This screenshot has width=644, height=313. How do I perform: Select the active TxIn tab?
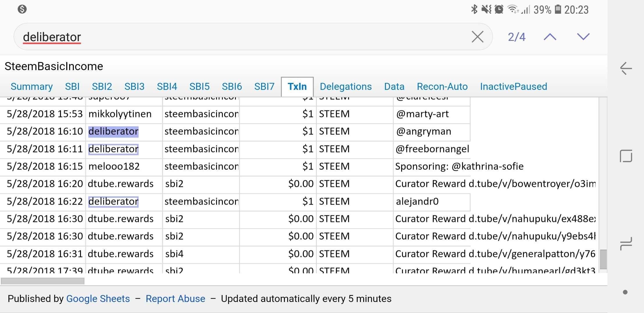297,87
